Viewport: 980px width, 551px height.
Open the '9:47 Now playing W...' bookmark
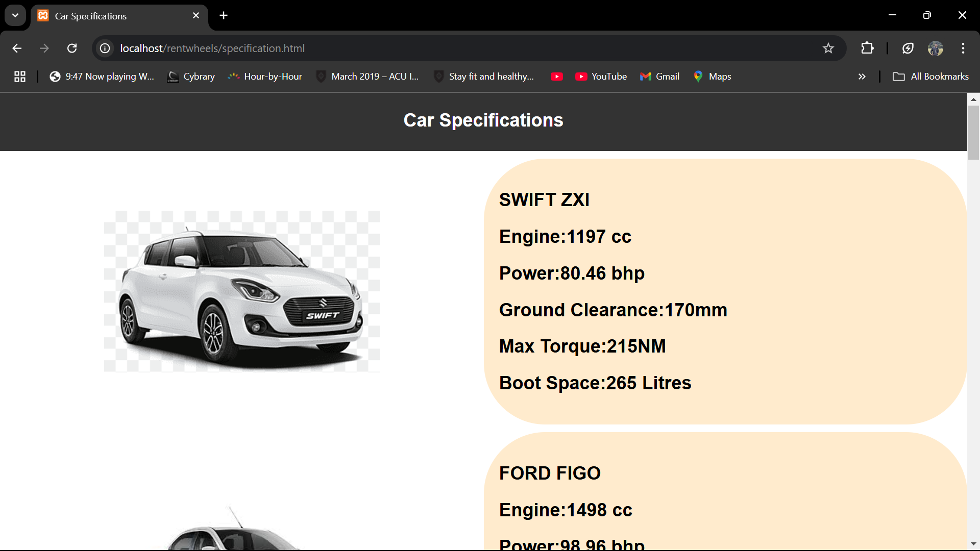102,77
